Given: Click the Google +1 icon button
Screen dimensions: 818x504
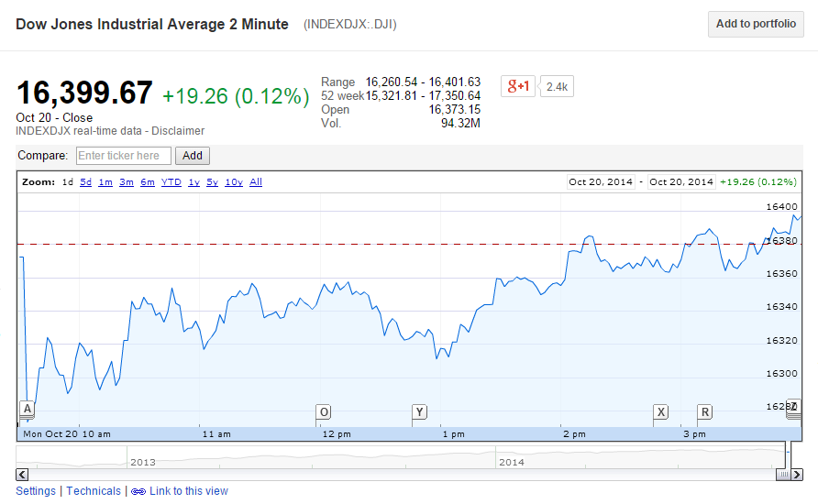Looking at the screenshot, I should [517, 86].
